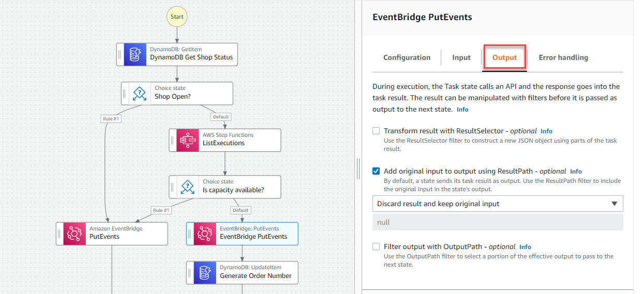Grab the handle on selected EventBridge PutEvents
Screen dimensions: 644x294
click(x=190, y=234)
